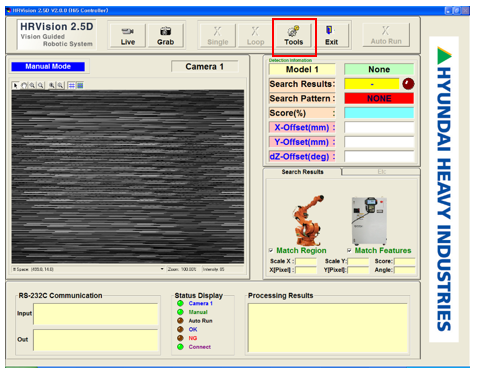Toggle the Match Features checkbox
The width and height of the screenshot is (479, 371).
[x=349, y=250]
